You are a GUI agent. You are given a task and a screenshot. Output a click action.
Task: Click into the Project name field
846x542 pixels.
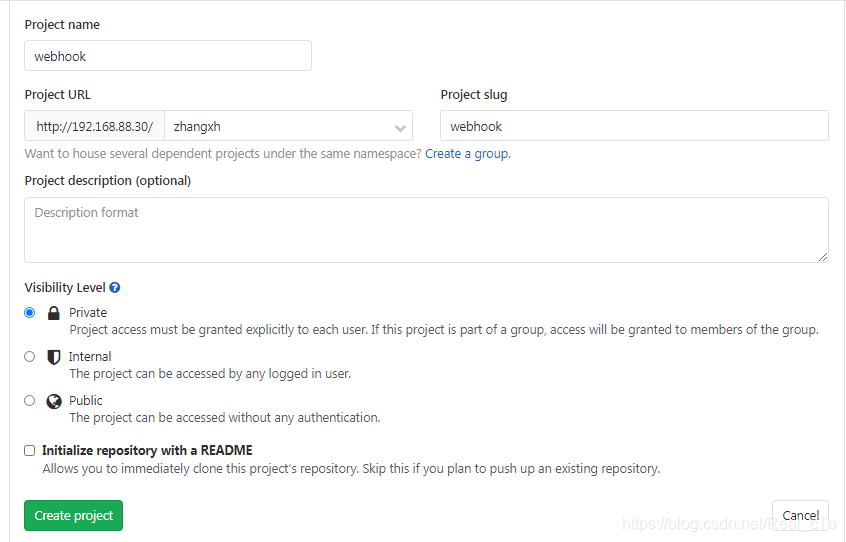[x=168, y=56]
